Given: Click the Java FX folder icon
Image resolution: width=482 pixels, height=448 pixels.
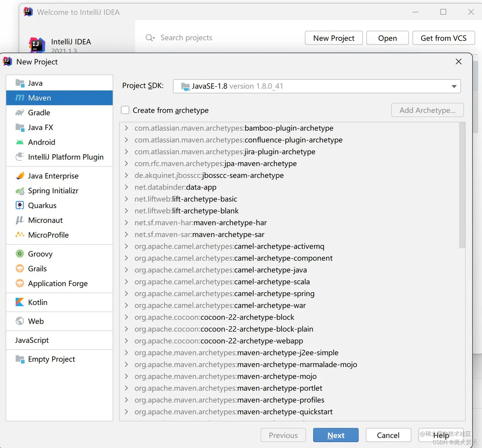Looking at the screenshot, I should pos(20,127).
